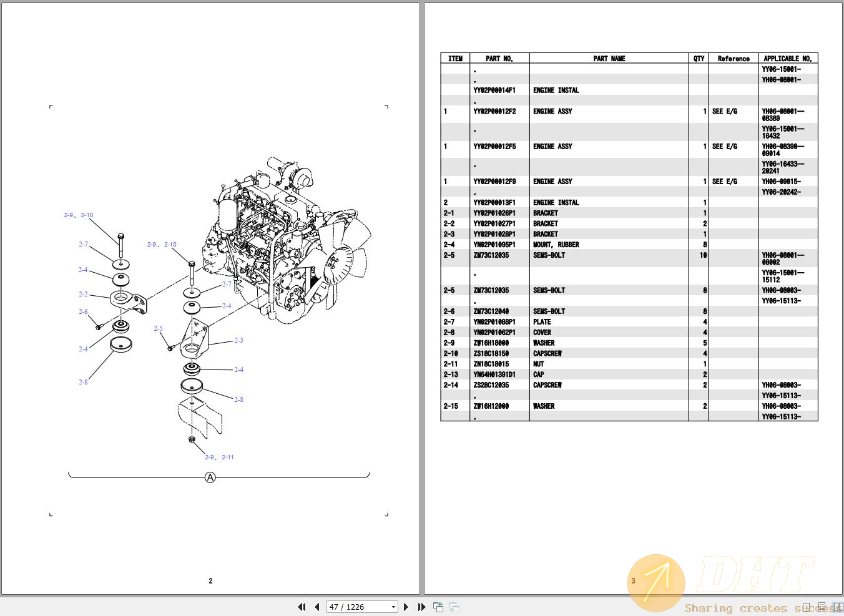This screenshot has height=616, width=844.
Task: Select the NUT part name
Action: pyautogui.click(x=538, y=364)
